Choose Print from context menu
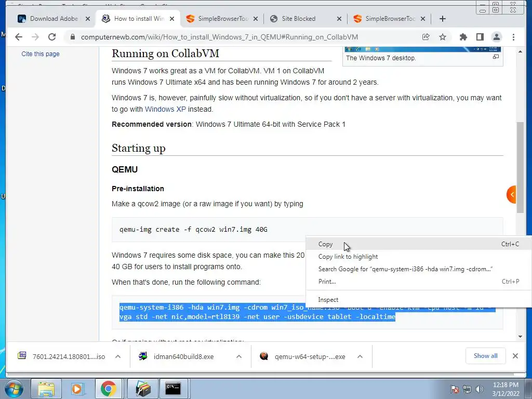This screenshot has height=399, width=532. click(419, 281)
